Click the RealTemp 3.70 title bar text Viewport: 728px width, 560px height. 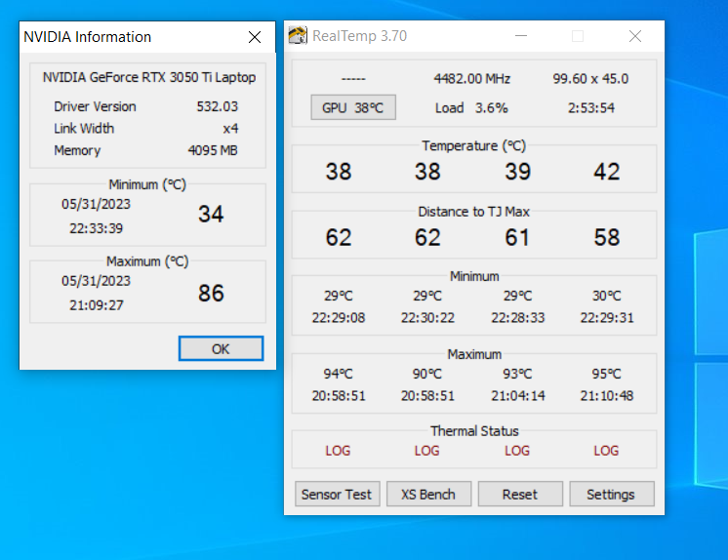(360, 36)
